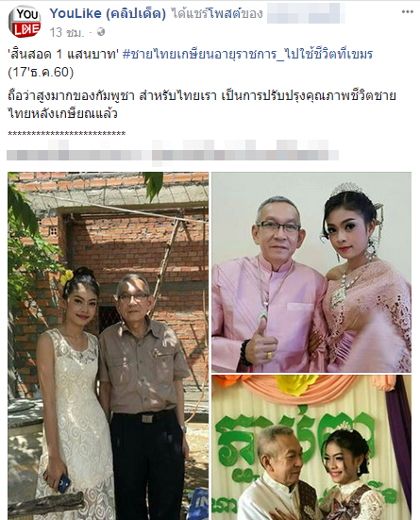420x520 pixels.
Task: Click the สินสอด 1 แสนบาท post text
Action: click(x=62, y=55)
